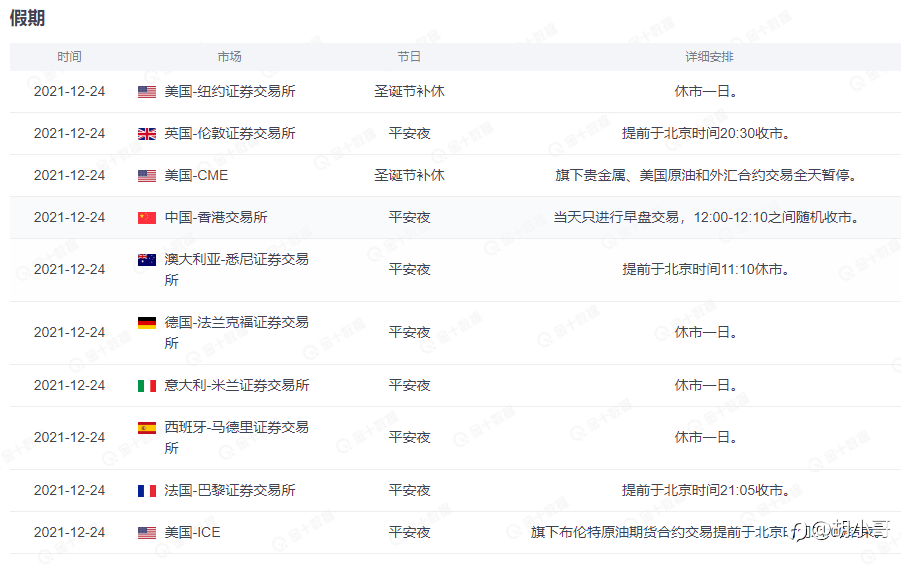901x567 pixels.
Task: Click date 2021-12-24 in 美国-CME row
Action: [69, 175]
